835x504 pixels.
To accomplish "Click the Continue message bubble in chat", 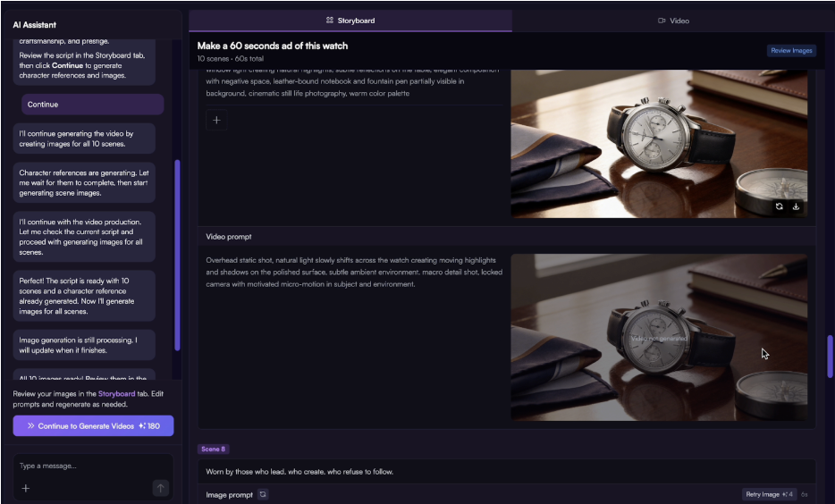I will pyautogui.click(x=93, y=105).
